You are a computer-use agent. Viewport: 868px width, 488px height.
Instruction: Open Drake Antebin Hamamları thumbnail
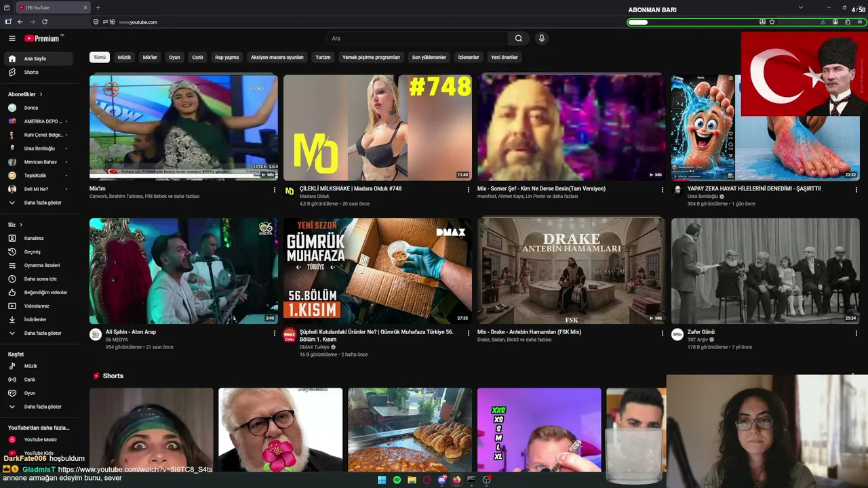coord(571,271)
